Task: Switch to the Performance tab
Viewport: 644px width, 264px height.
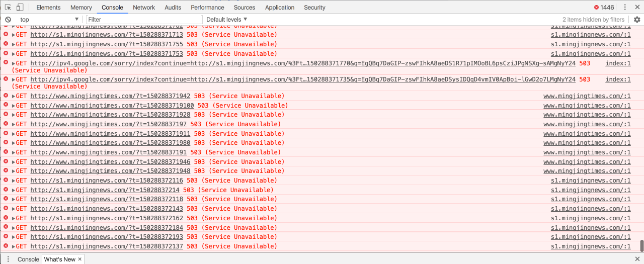Action: click(x=207, y=8)
